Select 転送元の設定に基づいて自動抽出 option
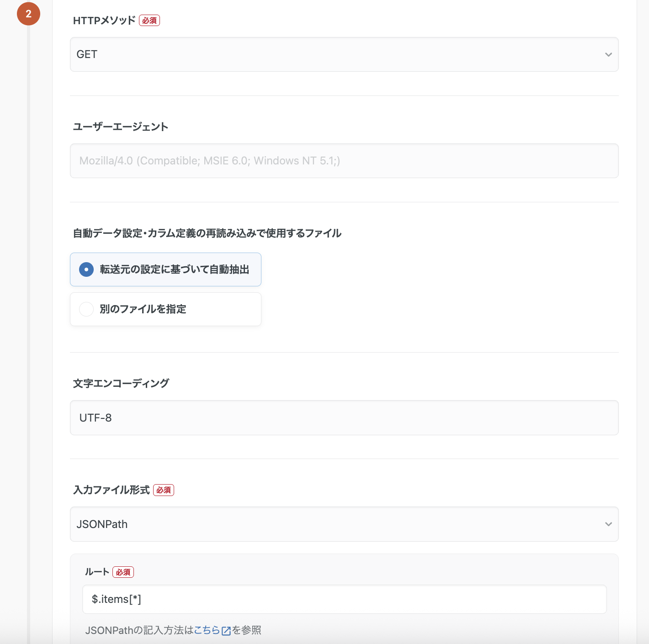This screenshot has width=649, height=644. [165, 269]
